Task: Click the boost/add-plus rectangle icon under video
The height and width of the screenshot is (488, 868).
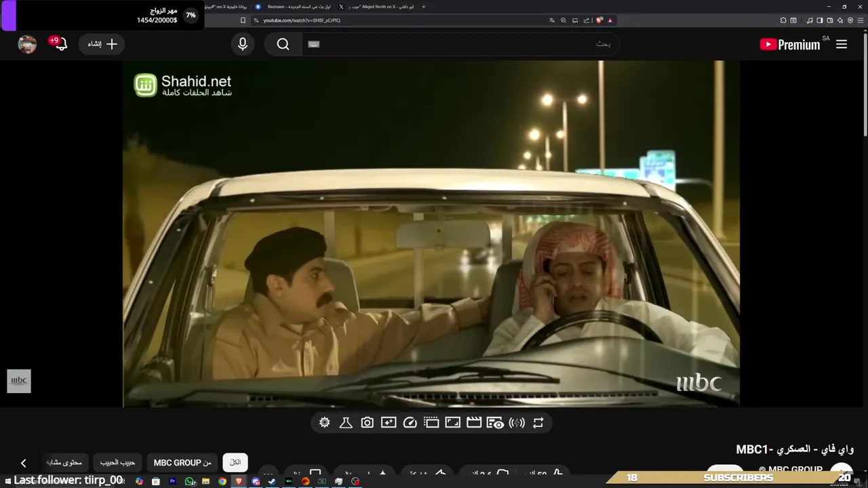Action: pos(389,423)
